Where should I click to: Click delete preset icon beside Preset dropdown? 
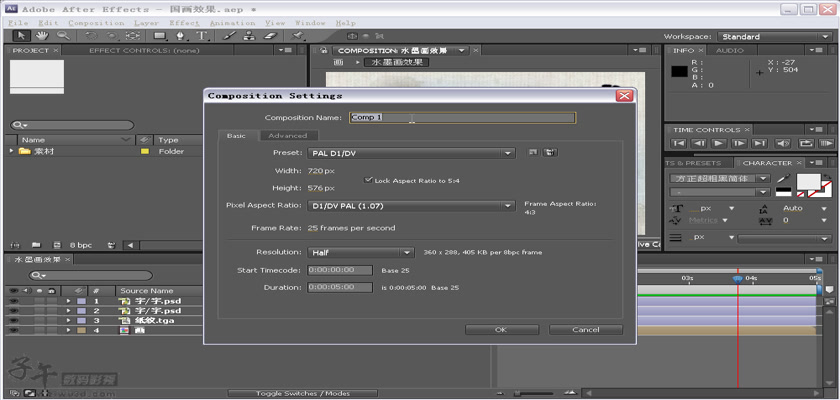click(x=550, y=153)
